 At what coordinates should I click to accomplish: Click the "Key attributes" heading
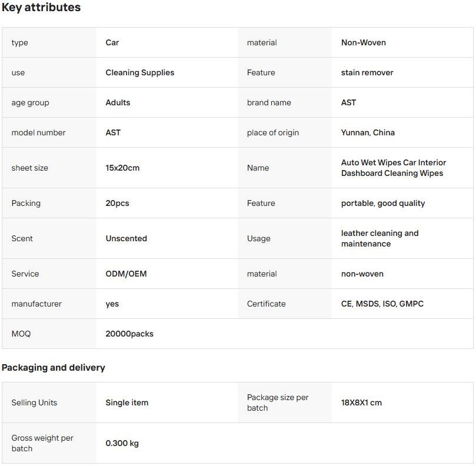click(41, 8)
